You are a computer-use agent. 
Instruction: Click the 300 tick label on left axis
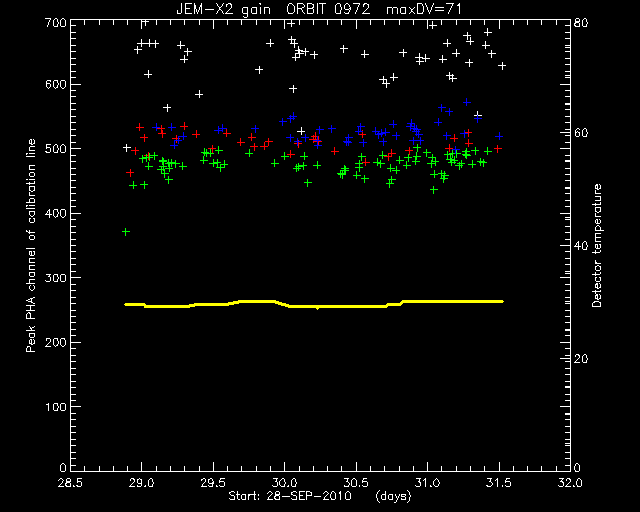click(55, 278)
